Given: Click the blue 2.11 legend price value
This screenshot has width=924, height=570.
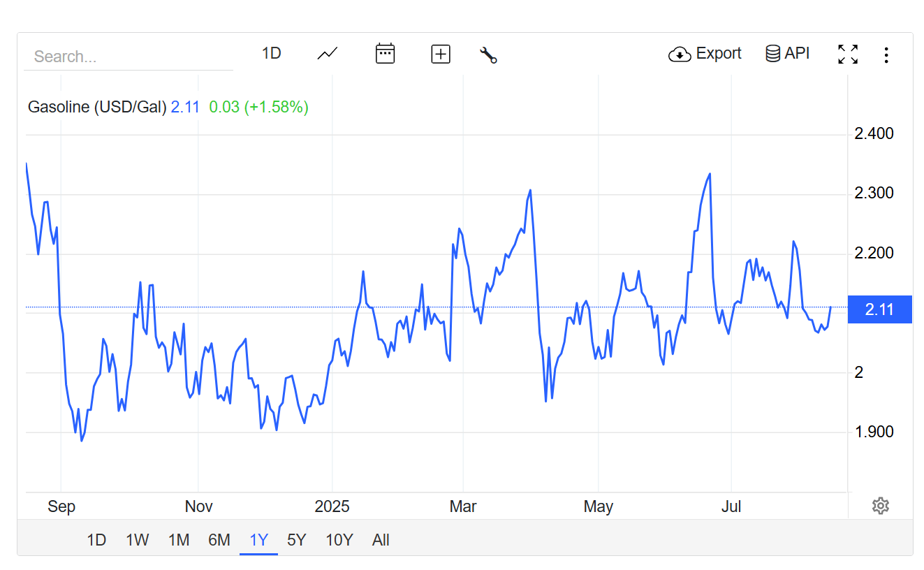Looking at the screenshot, I should [185, 107].
